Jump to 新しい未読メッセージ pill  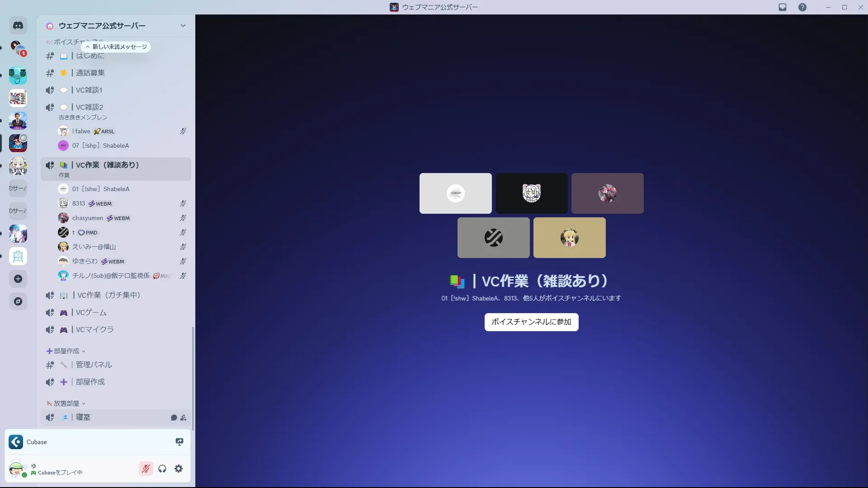pos(116,47)
